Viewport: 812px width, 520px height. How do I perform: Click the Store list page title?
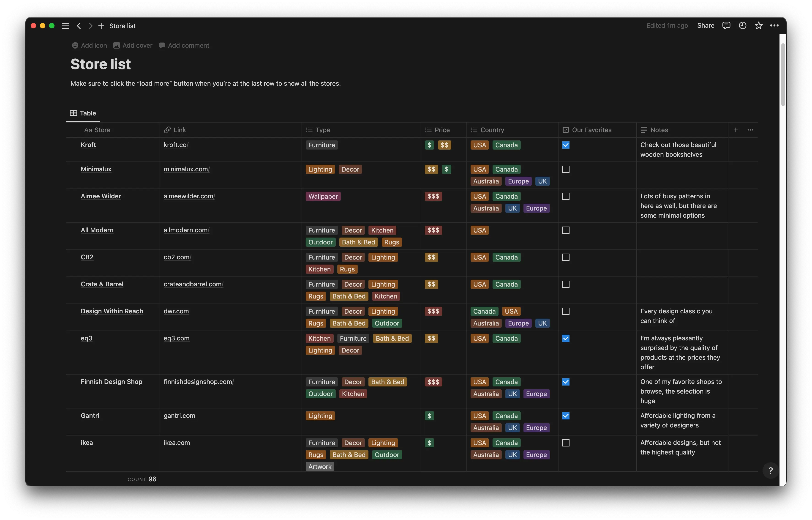(x=101, y=64)
